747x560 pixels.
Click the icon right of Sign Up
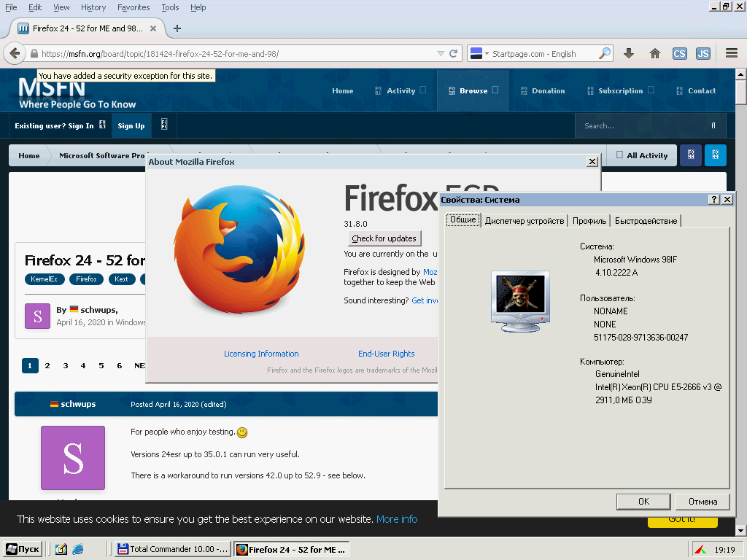pyautogui.click(x=164, y=125)
